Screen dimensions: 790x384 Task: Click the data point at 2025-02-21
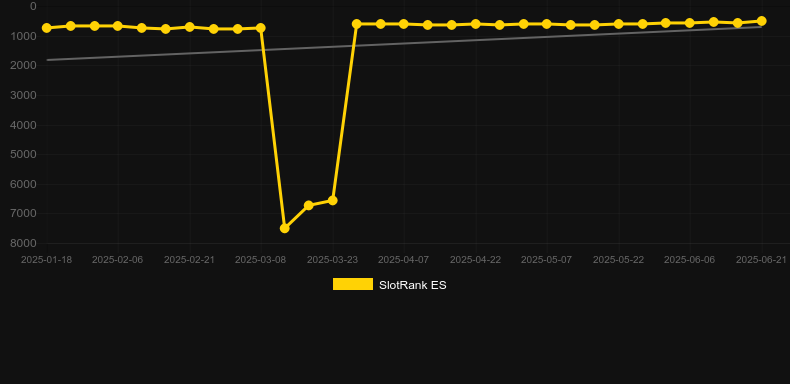point(189,27)
